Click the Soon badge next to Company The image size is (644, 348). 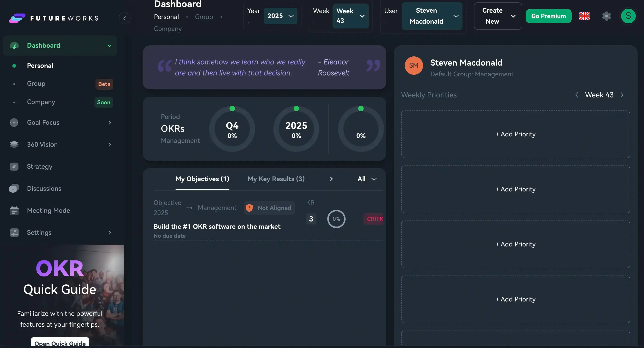104,102
